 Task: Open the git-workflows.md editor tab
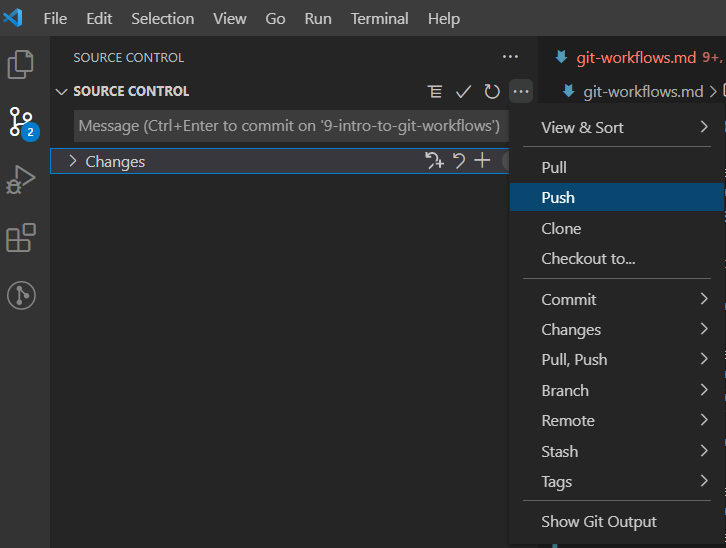(x=636, y=57)
